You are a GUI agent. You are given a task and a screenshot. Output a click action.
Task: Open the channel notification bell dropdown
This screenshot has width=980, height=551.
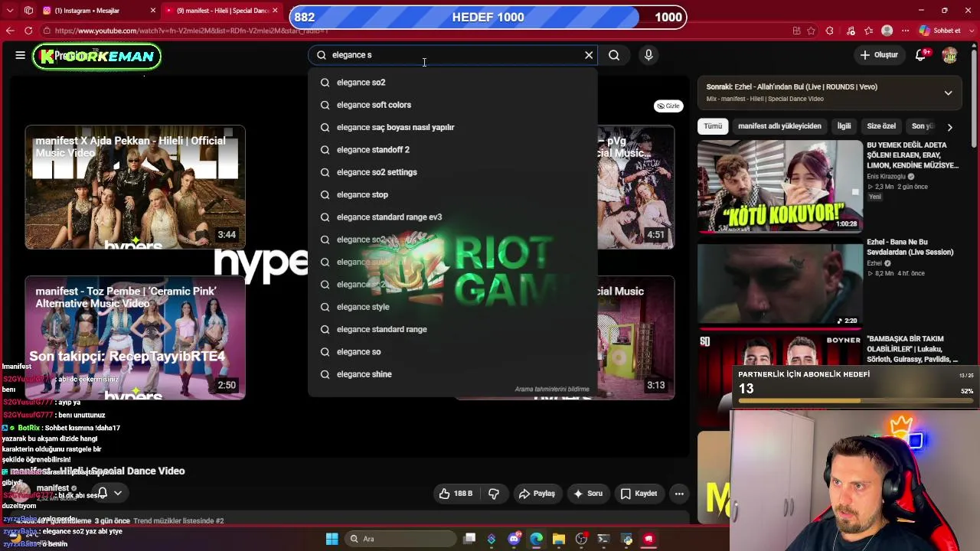click(x=109, y=494)
